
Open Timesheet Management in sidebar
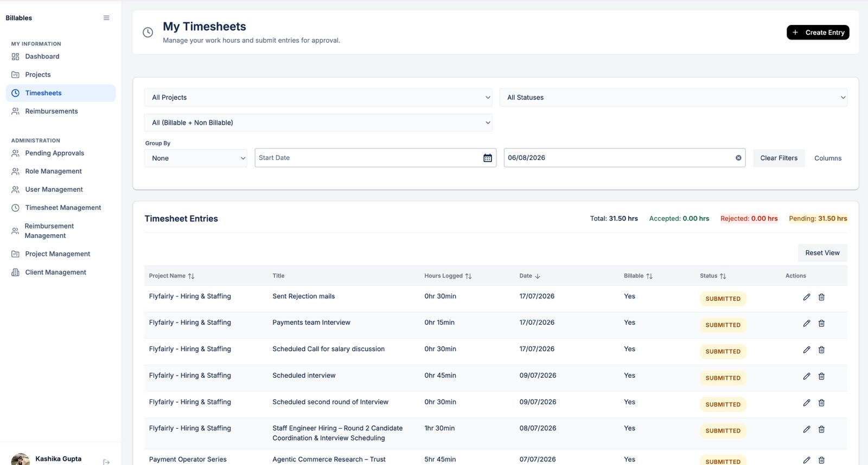pos(61,208)
